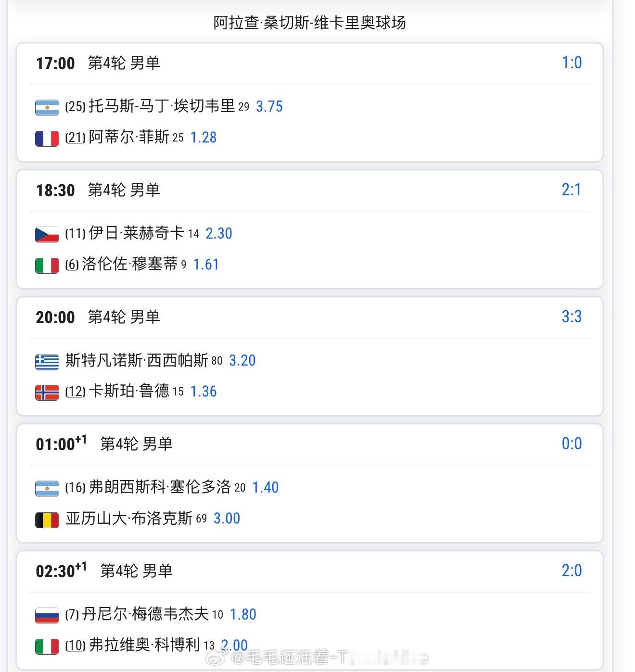This screenshot has height=672, width=635.
Task: Click Russia flag beside 丹尼尔·梅德韦杰夫
Action: pyautogui.click(x=47, y=615)
